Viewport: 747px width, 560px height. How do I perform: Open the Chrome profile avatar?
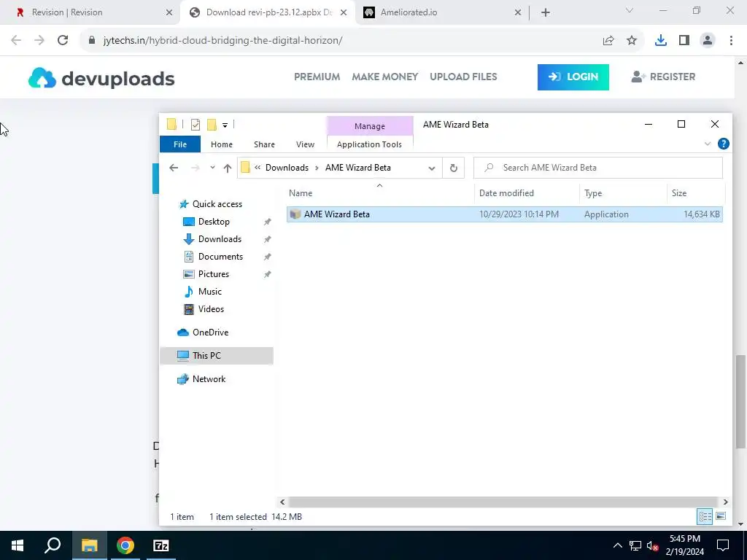pos(708,41)
